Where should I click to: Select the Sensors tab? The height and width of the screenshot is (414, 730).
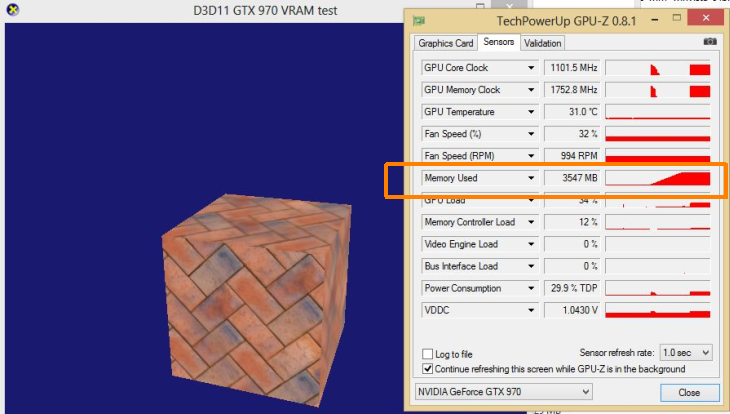[498, 42]
